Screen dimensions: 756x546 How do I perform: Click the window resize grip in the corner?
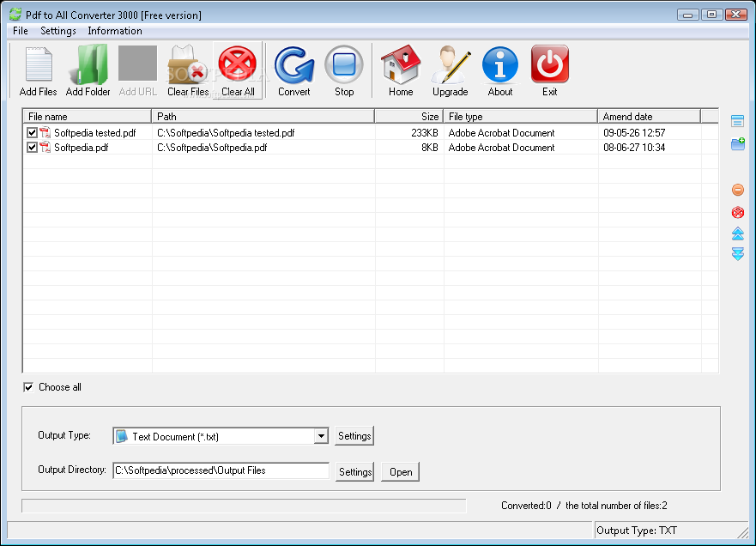tap(743, 532)
